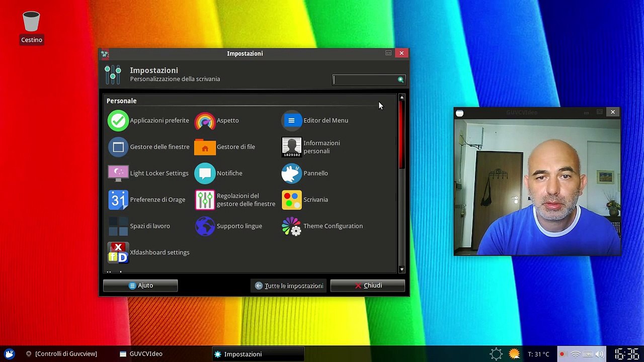This screenshot has width=644, height=362.
Task: Open the Cestino trash icon on desktop
Action: tap(31, 27)
